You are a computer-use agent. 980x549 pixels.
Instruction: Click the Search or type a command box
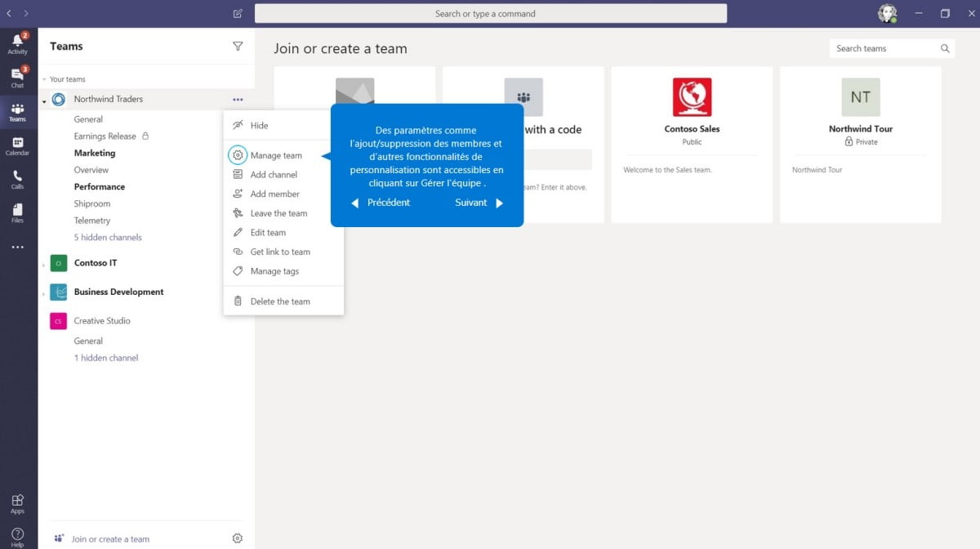coord(491,14)
